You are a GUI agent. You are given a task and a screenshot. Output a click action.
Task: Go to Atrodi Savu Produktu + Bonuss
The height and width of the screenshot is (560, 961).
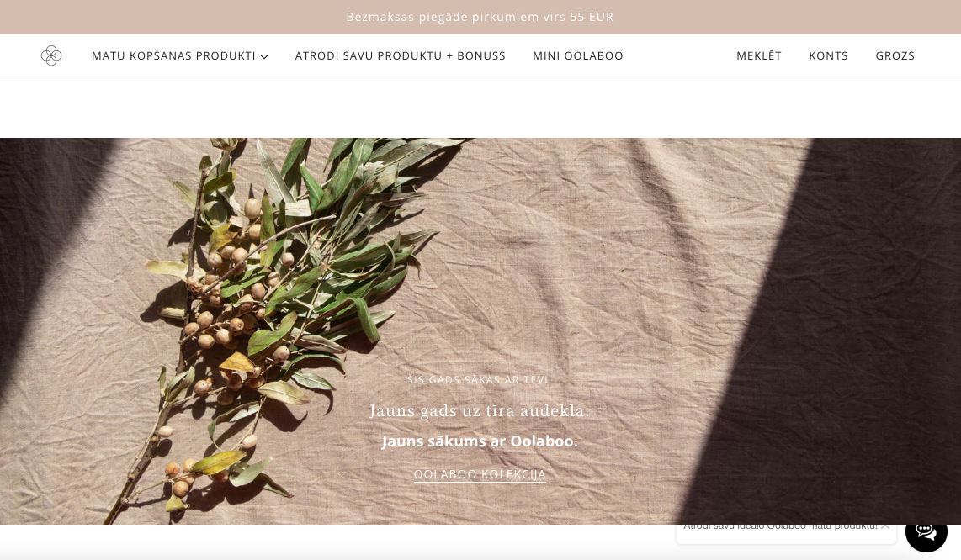[401, 55]
